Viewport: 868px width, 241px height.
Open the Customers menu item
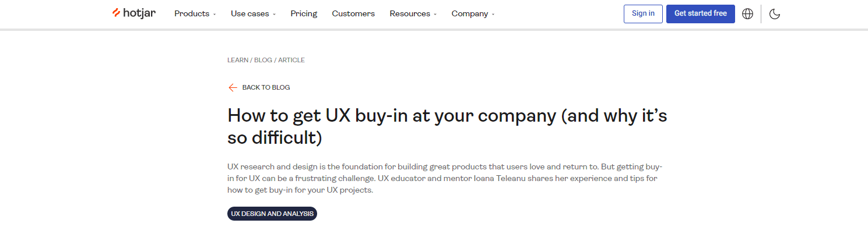353,13
